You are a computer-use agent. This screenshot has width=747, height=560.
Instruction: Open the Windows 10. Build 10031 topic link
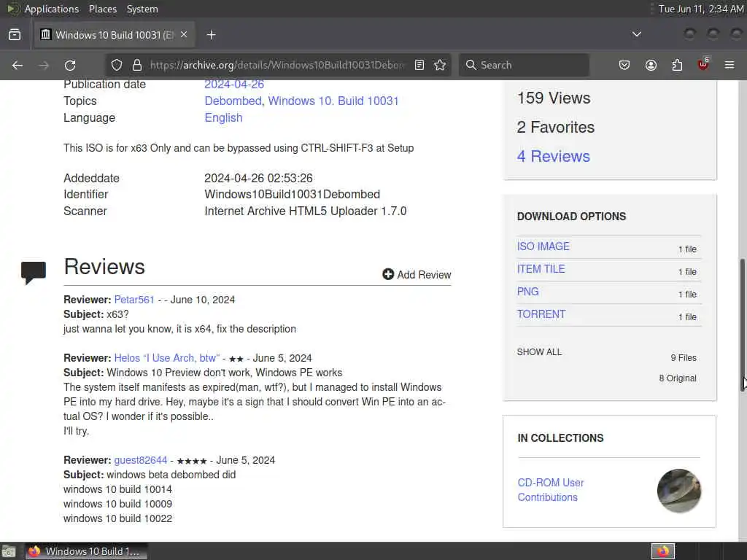point(333,101)
